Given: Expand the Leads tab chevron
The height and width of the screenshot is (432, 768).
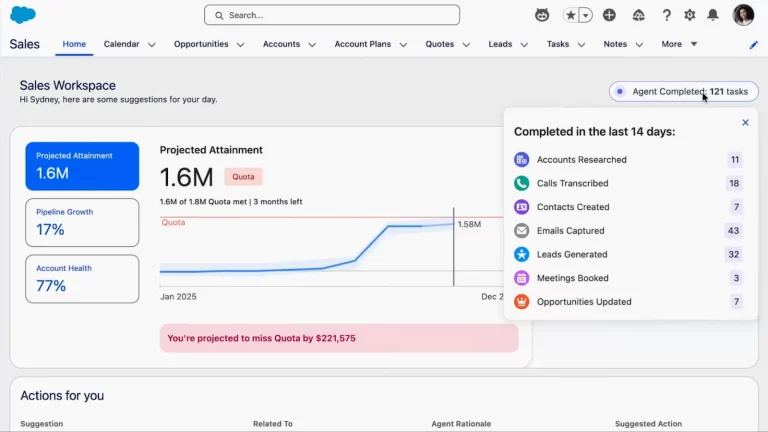Looking at the screenshot, I should tap(524, 45).
